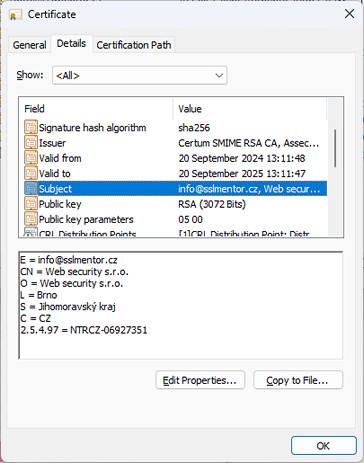The height and width of the screenshot is (463, 364).
Task: Click inside the subject details text box
Action: click(181, 305)
